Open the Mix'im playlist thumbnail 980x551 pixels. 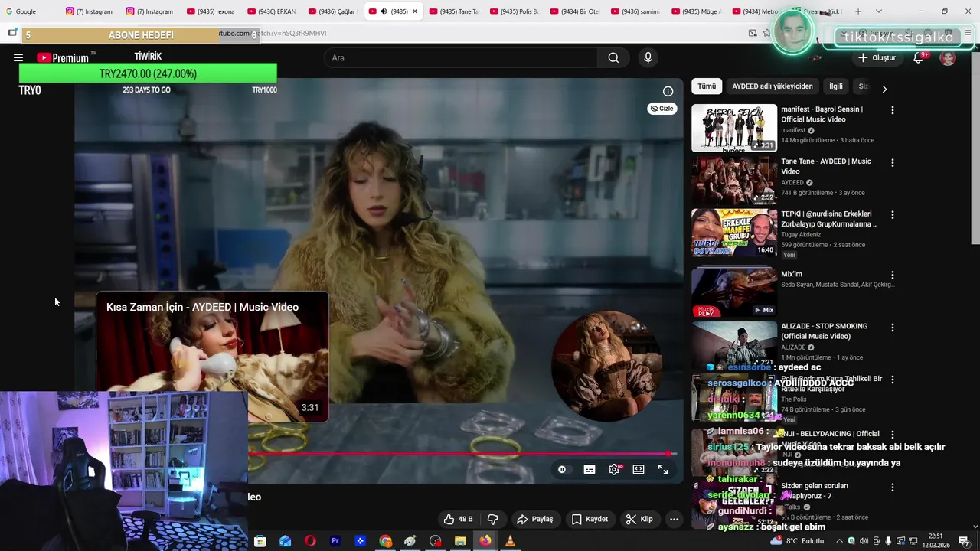click(x=733, y=292)
